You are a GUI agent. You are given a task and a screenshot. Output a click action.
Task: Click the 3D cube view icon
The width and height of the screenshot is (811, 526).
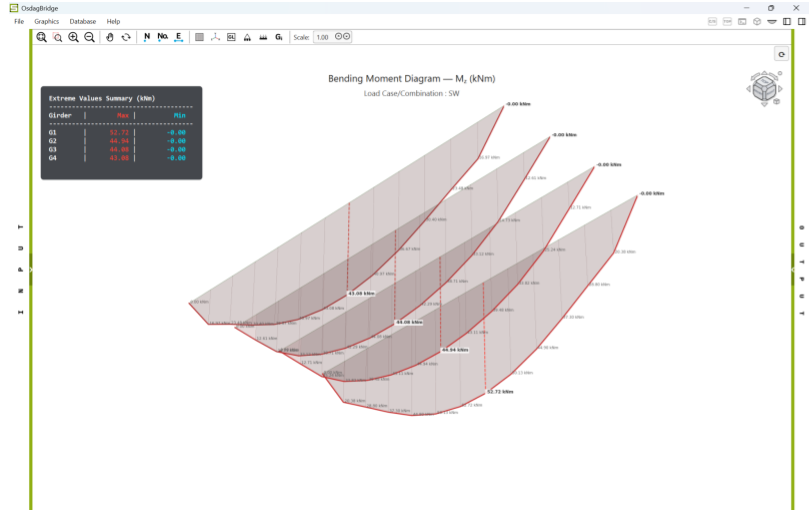click(x=757, y=22)
